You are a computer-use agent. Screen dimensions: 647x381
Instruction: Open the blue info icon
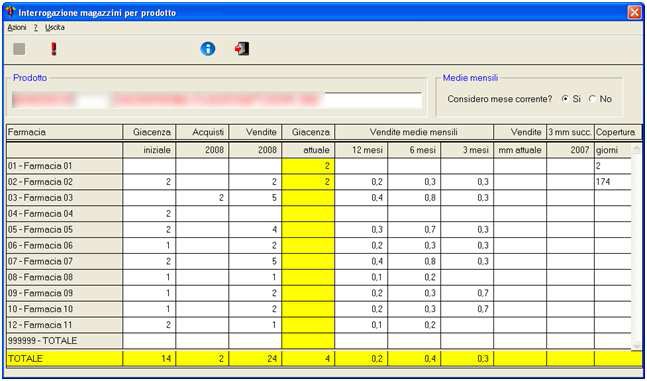[x=208, y=49]
